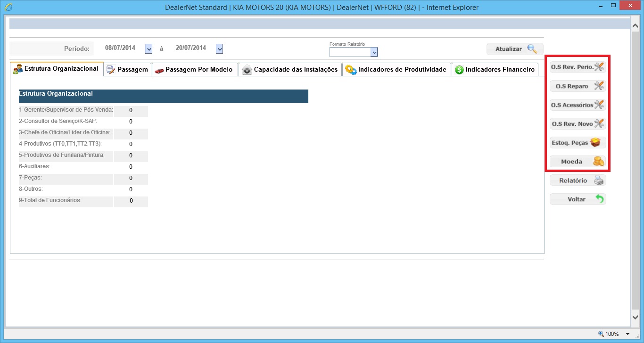Click value field for Produtivos de Funilaria/Pintura

tap(131, 156)
